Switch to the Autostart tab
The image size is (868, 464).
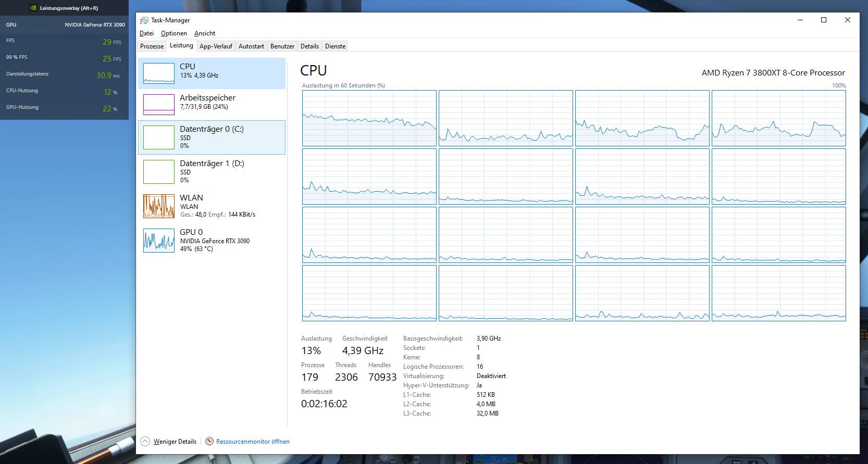point(251,46)
